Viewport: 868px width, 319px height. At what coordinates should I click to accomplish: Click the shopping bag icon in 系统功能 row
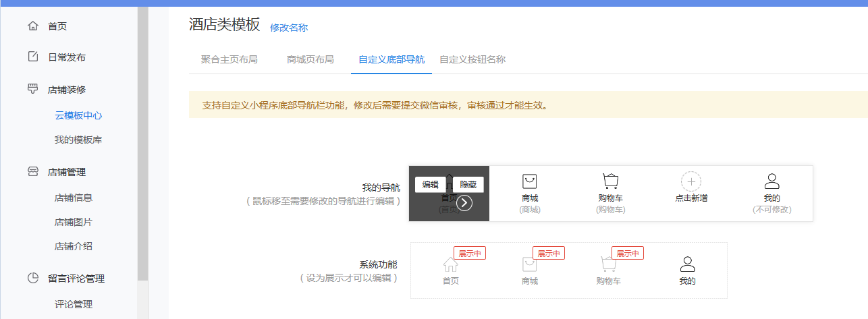tap(530, 264)
